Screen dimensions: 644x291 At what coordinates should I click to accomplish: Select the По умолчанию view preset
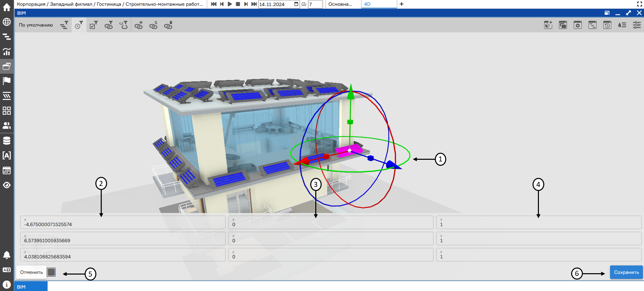point(36,25)
